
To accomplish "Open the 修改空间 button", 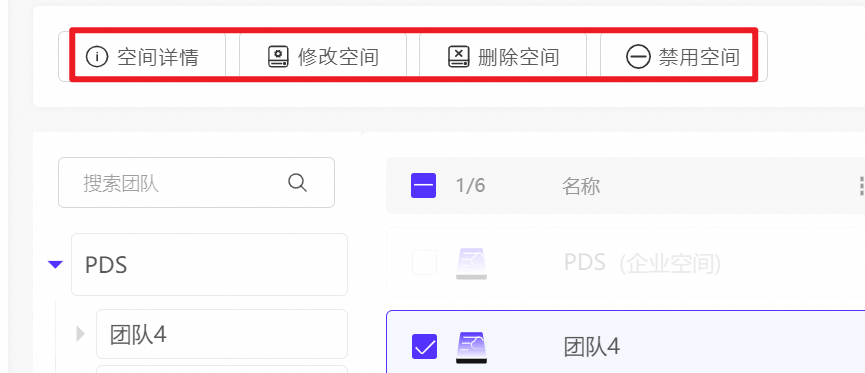I will click(x=323, y=56).
